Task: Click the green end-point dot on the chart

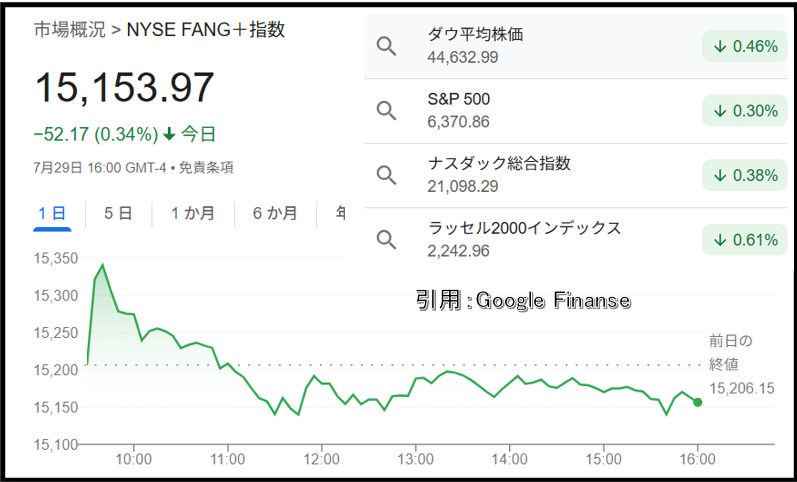Action: [x=698, y=402]
